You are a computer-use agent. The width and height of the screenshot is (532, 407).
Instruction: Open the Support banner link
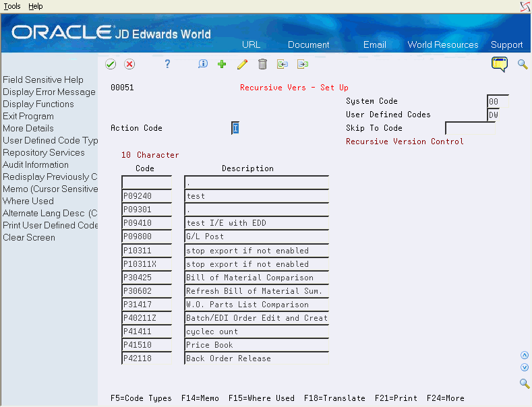pos(506,44)
